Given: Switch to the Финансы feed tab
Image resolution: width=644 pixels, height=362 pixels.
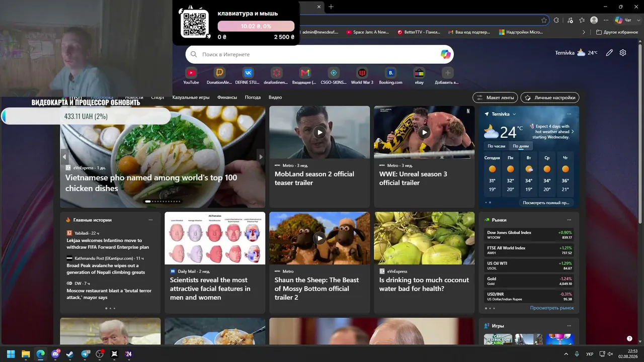Looking at the screenshot, I should pyautogui.click(x=227, y=98).
